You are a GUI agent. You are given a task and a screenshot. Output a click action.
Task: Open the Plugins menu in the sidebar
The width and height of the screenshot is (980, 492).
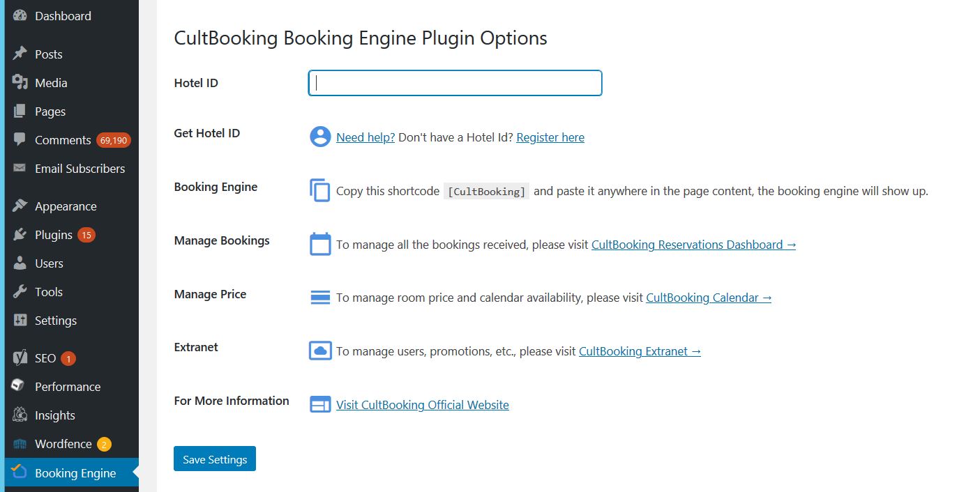52,235
